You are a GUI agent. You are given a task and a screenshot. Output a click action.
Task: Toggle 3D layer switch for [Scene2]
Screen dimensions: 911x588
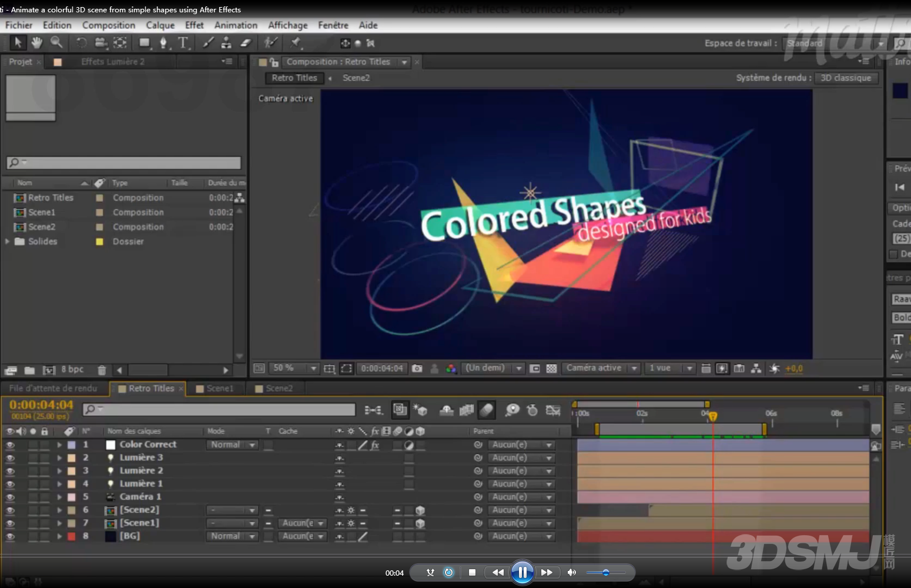pos(420,510)
